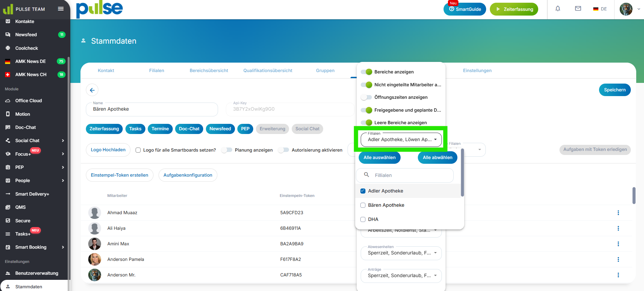644x291 pixels.
Task: Switch to Einstellungen tab
Action: (477, 70)
